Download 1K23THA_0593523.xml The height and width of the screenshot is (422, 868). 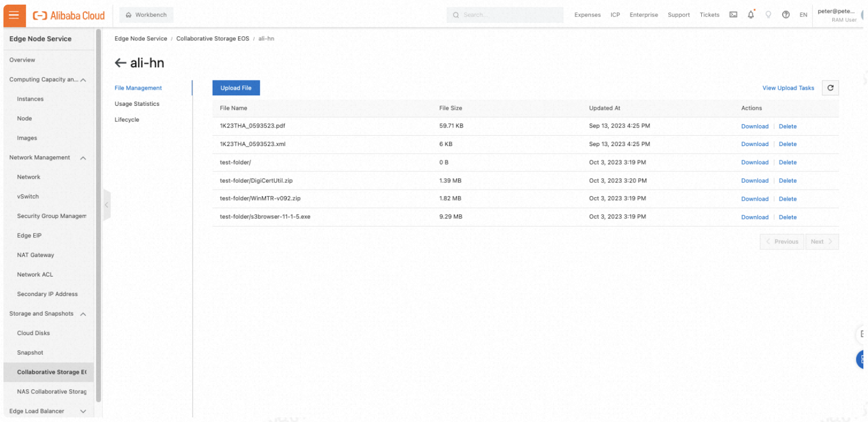pos(755,144)
